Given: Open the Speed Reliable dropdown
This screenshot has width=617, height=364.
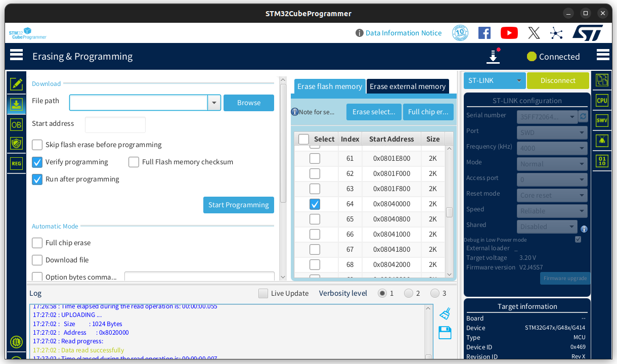Looking at the screenshot, I should [552, 211].
